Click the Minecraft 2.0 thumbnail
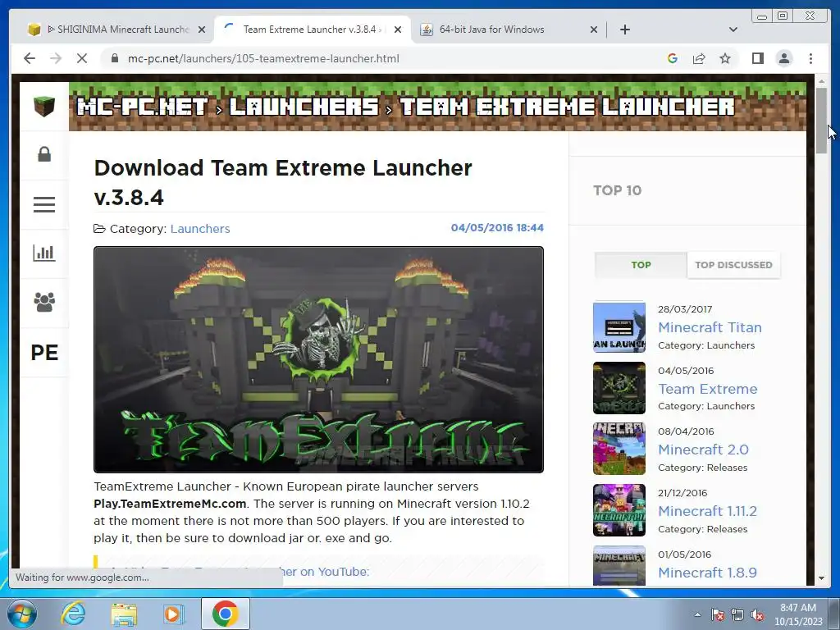 619,449
